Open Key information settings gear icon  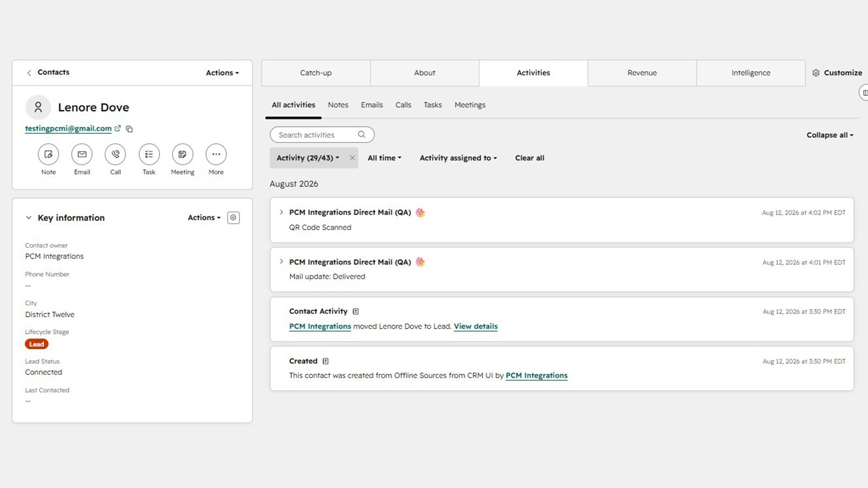(x=233, y=217)
